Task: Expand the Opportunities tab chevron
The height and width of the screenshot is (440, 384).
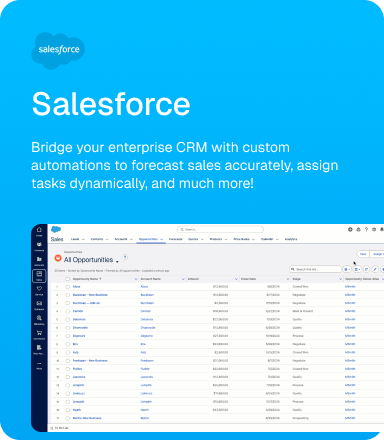Action: (162, 239)
